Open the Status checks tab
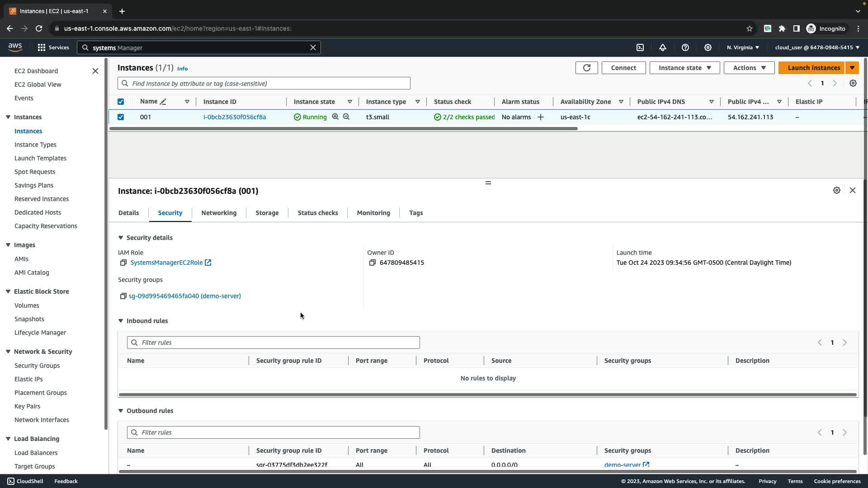 tap(317, 213)
